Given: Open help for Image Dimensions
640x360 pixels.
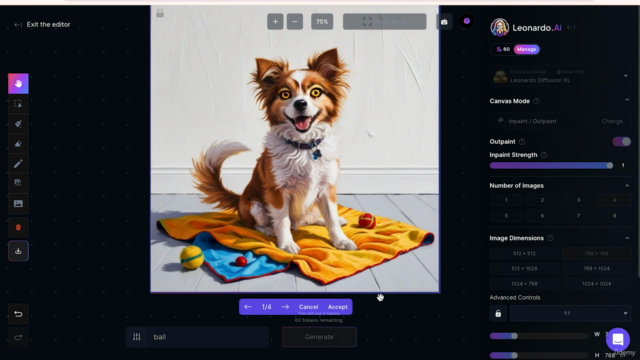Looking at the screenshot, I should coord(551,238).
